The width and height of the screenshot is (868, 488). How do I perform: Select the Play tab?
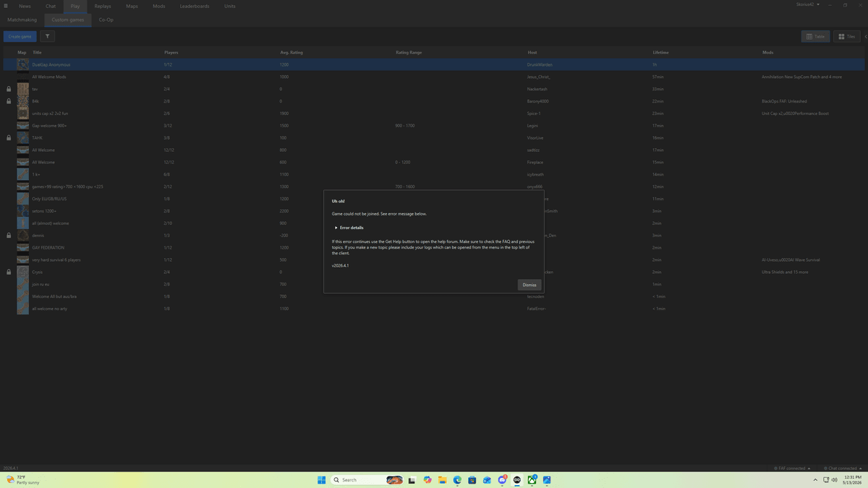75,6
